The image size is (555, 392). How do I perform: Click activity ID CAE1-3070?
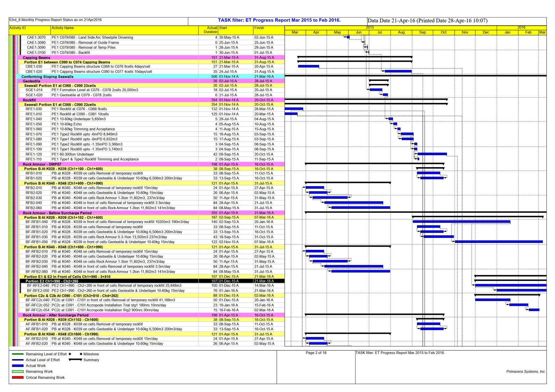tap(36, 37)
